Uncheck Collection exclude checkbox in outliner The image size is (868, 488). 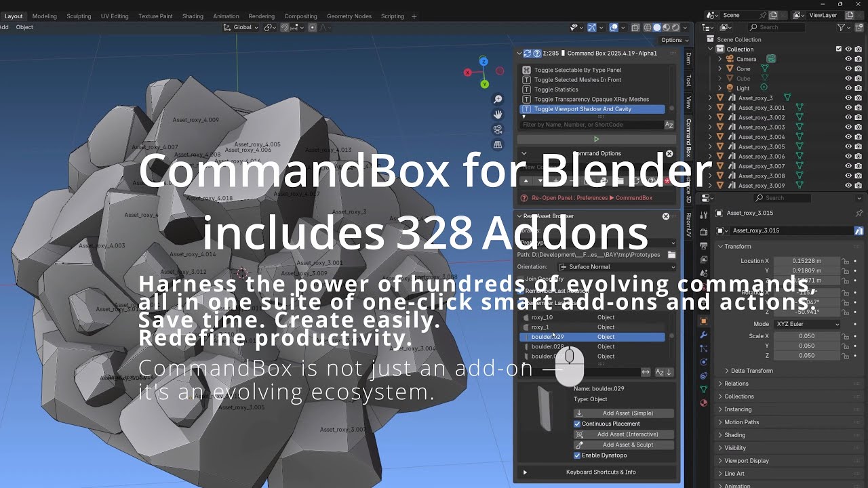[839, 49]
